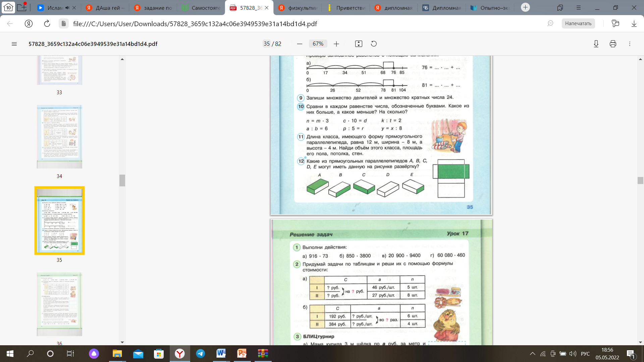Viewport: 644px width, 362px height.
Task: Close the 'Ислам' tab
Action: pyautogui.click(x=74, y=8)
